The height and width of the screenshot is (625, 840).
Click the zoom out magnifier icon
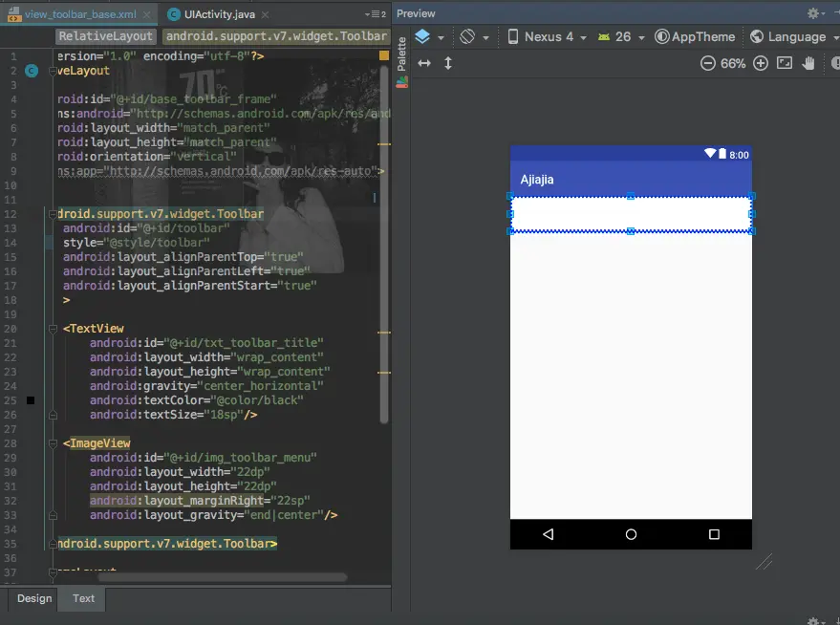(x=707, y=63)
